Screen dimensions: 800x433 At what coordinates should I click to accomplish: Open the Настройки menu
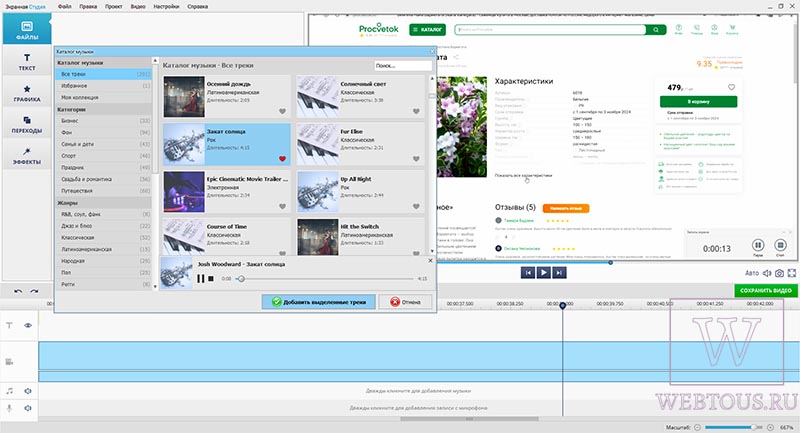166,7
